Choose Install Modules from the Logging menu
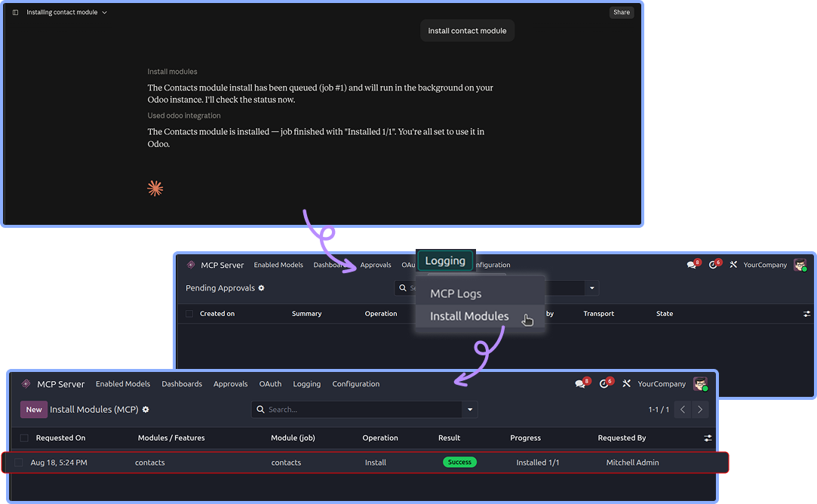The image size is (817, 504). pos(469,316)
